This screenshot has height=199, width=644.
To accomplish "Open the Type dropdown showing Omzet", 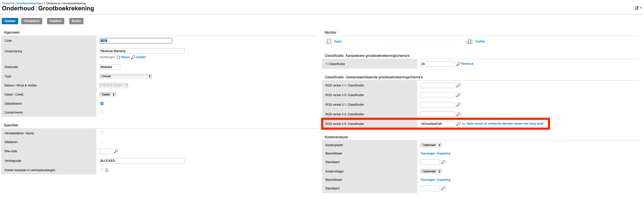I will point(126,76).
